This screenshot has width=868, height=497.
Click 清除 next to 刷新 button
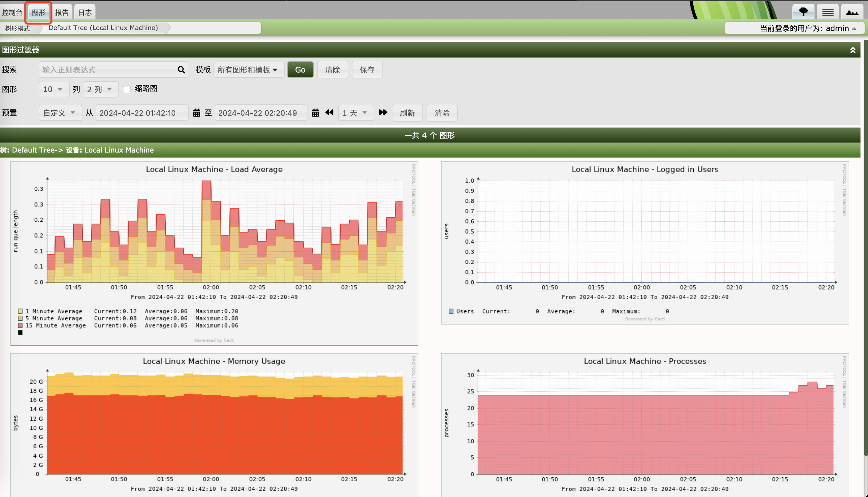coord(442,113)
